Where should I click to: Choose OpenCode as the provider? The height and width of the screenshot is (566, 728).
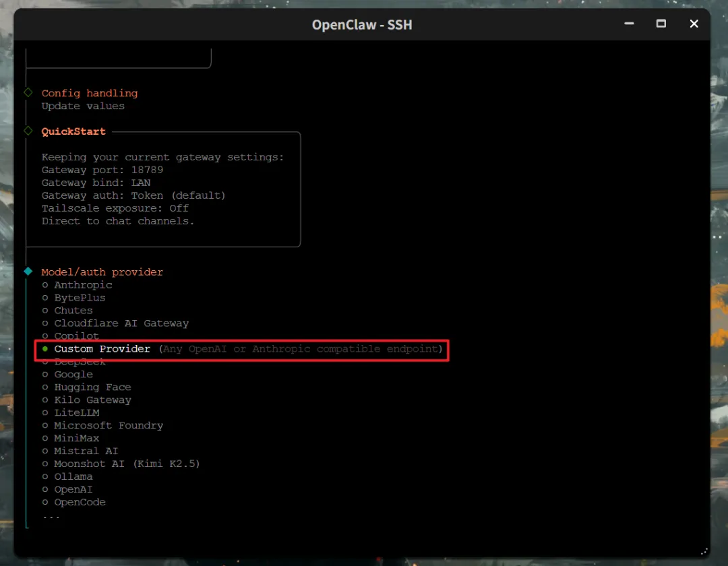click(74, 502)
